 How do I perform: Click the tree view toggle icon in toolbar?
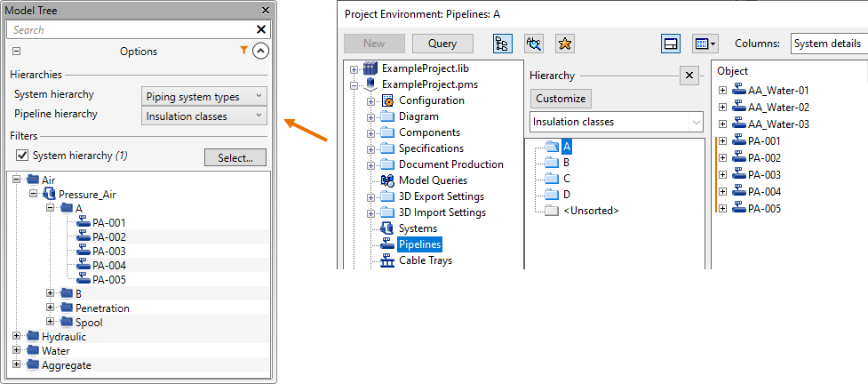[x=504, y=44]
